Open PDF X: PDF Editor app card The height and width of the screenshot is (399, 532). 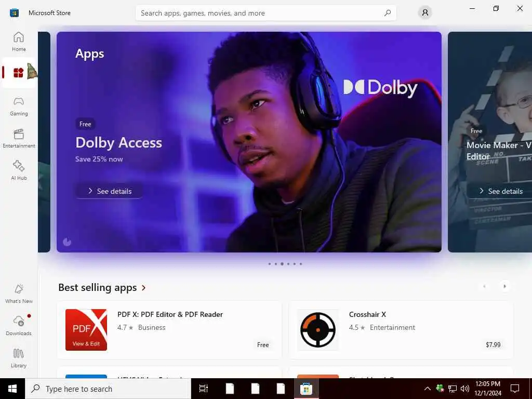(x=170, y=329)
